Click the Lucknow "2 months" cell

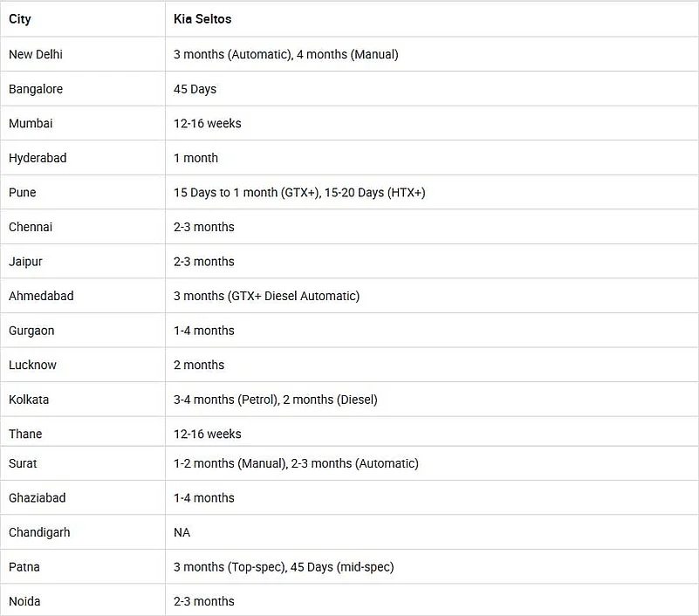coord(199,365)
